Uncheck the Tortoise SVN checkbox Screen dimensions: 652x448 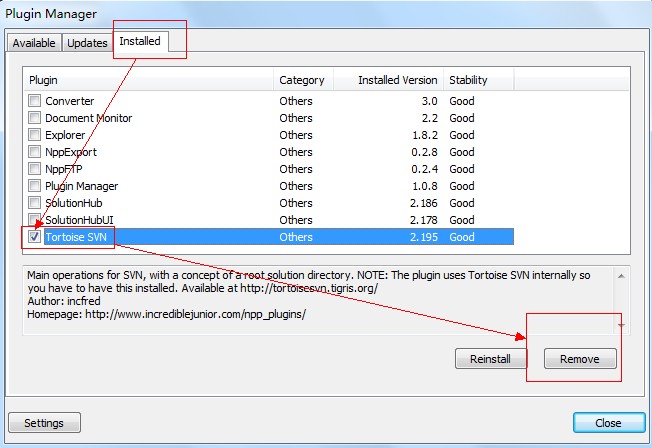[x=35, y=237]
